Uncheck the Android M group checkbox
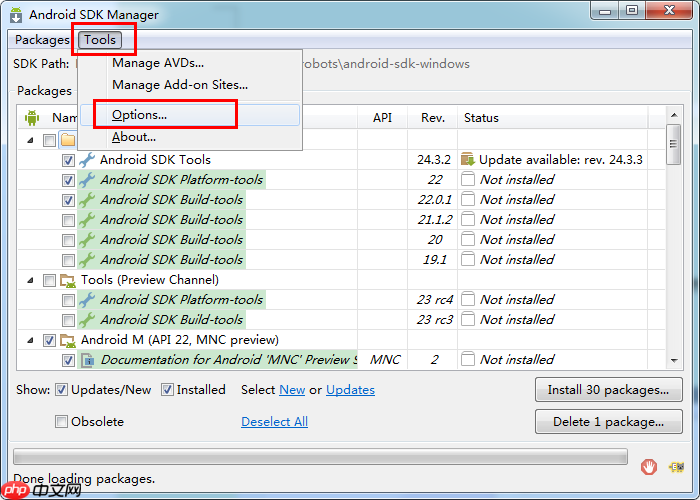Screen dimensions: 700x500 49,341
